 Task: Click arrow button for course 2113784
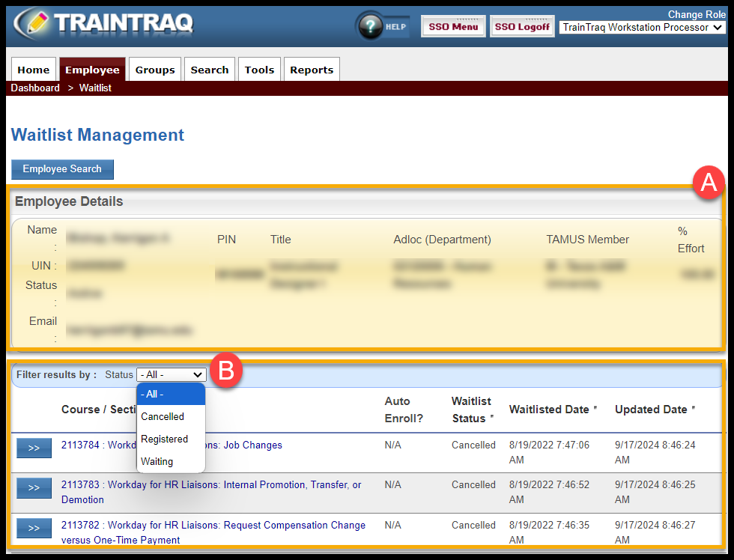click(34, 448)
